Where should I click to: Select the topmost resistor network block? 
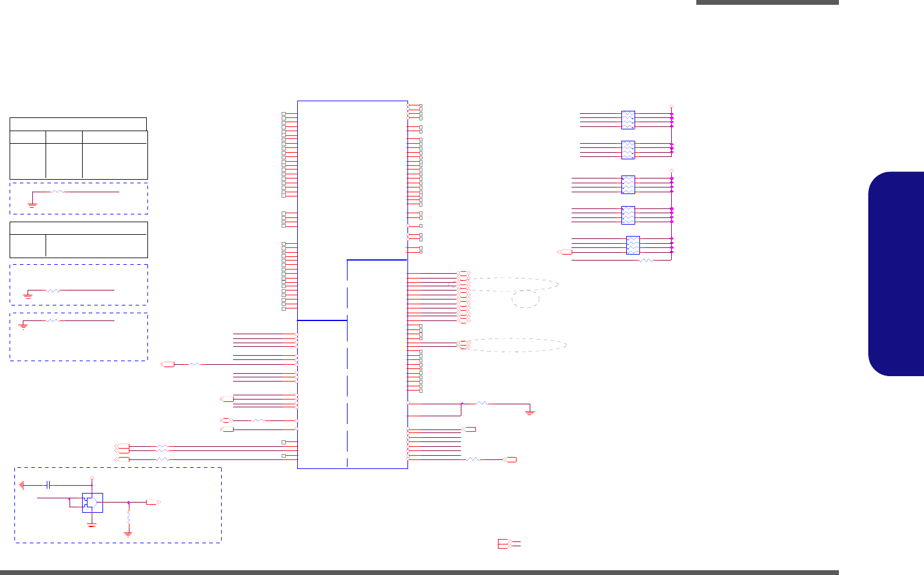point(628,120)
